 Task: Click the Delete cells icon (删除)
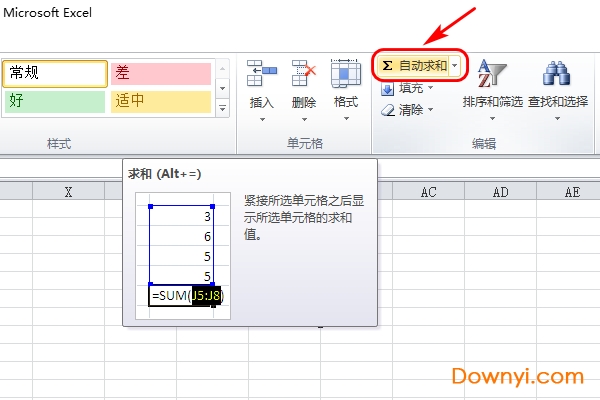[x=303, y=73]
